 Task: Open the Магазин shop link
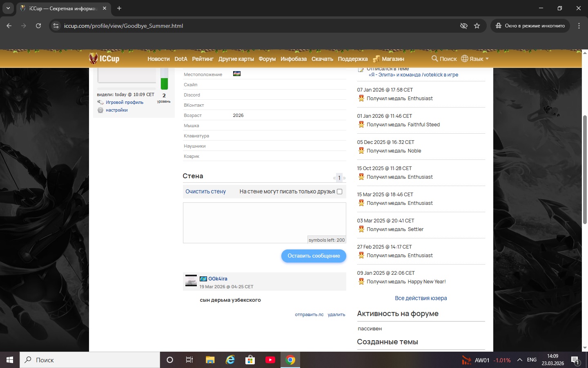point(388,59)
